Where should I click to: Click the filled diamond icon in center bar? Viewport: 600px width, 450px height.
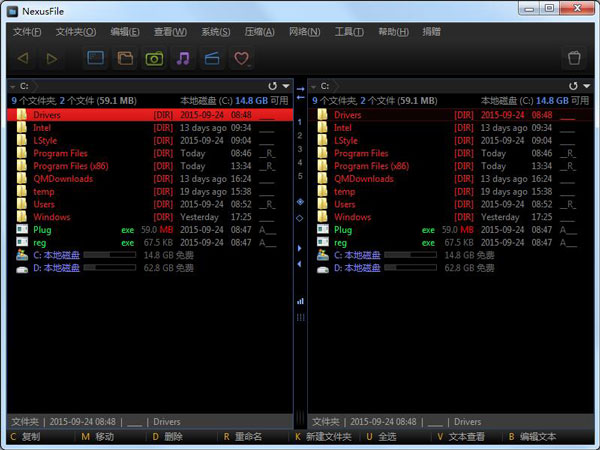coord(300,202)
